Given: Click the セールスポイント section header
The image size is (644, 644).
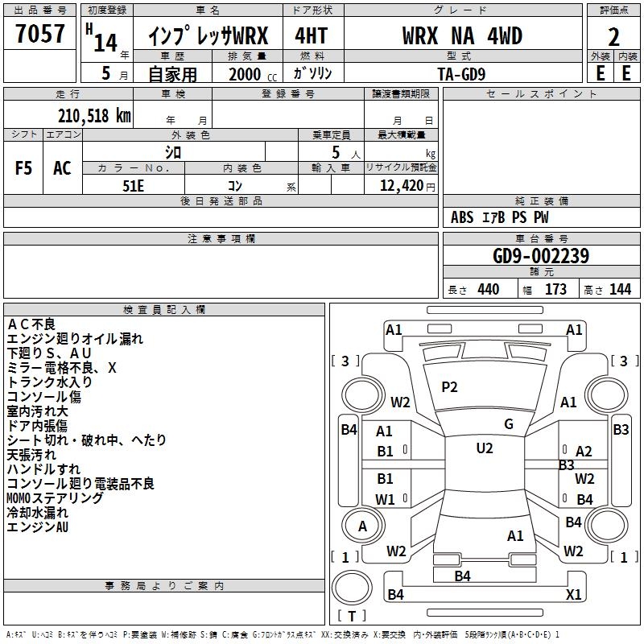Looking at the screenshot, I should 541,93.
